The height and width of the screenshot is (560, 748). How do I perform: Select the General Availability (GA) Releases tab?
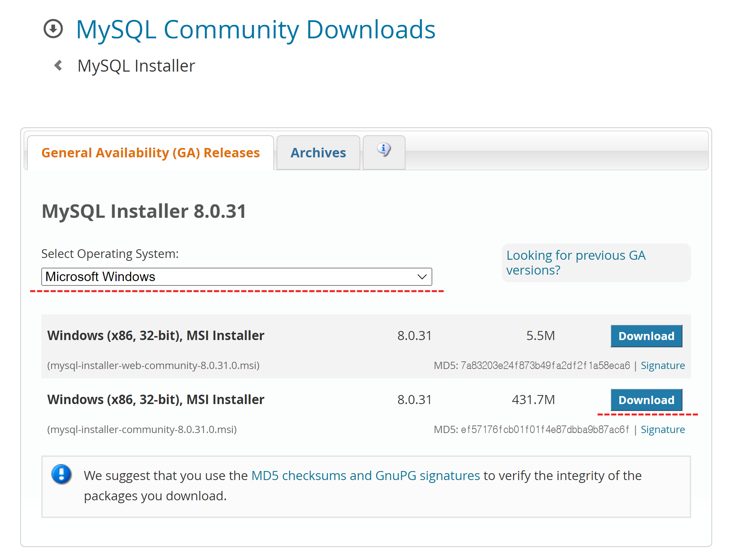151,153
